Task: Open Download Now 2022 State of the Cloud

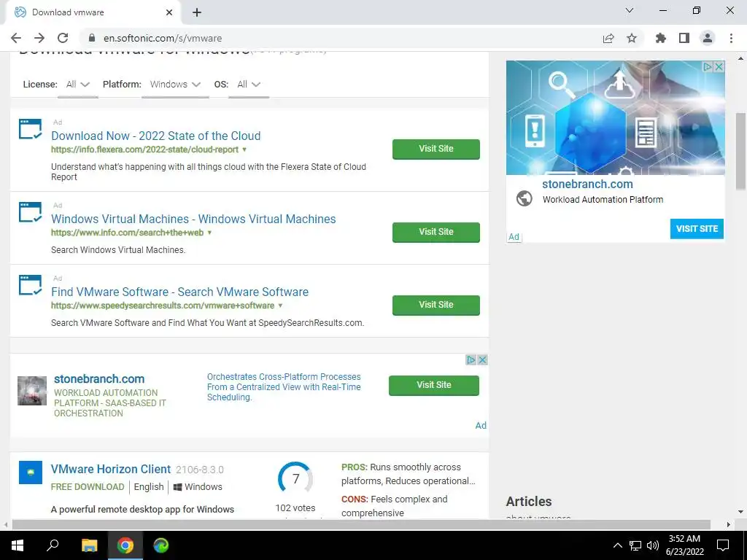Action: [156, 136]
